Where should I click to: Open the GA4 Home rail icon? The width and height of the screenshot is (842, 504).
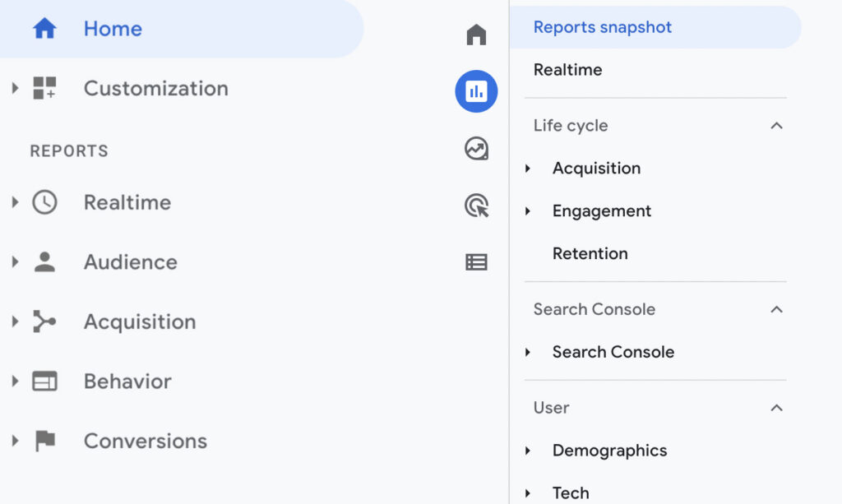tap(476, 35)
